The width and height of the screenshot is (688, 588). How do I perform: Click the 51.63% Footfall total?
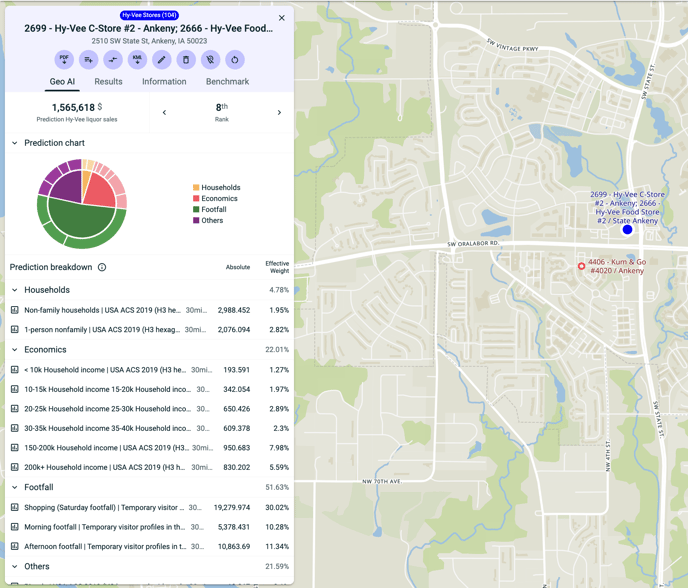pyautogui.click(x=277, y=487)
